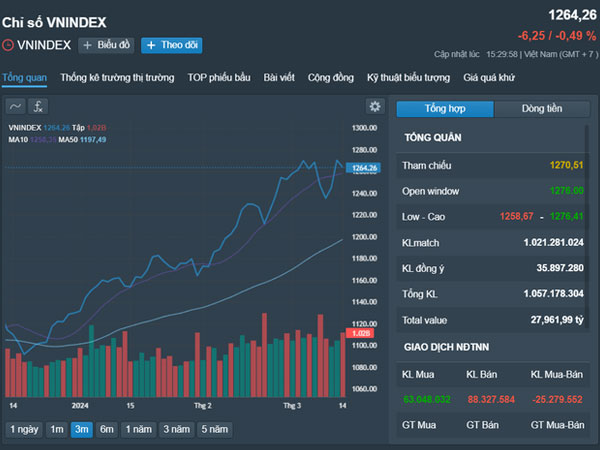Click the index price 1264,26 header
The width and height of the screenshot is (600, 450).
[x=572, y=15]
